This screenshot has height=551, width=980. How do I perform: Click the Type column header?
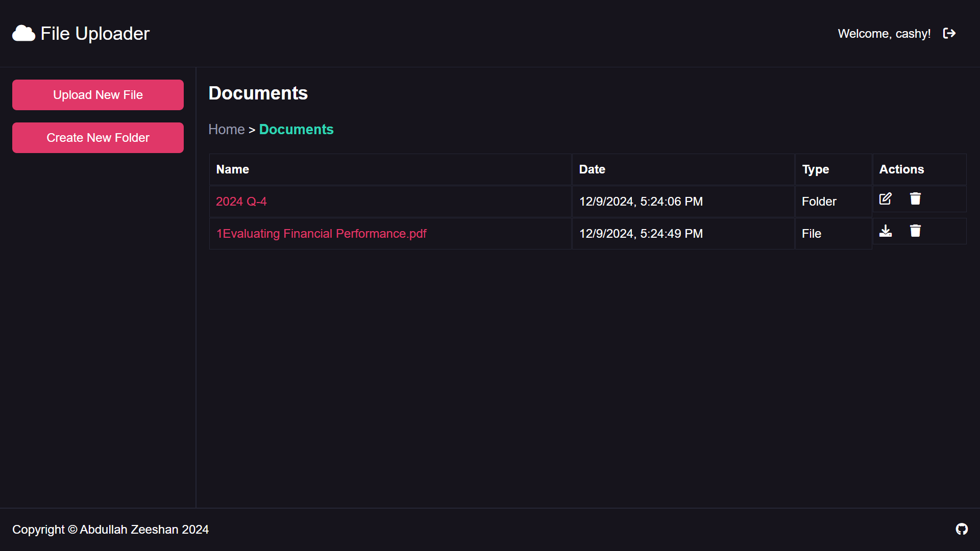point(815,169)
